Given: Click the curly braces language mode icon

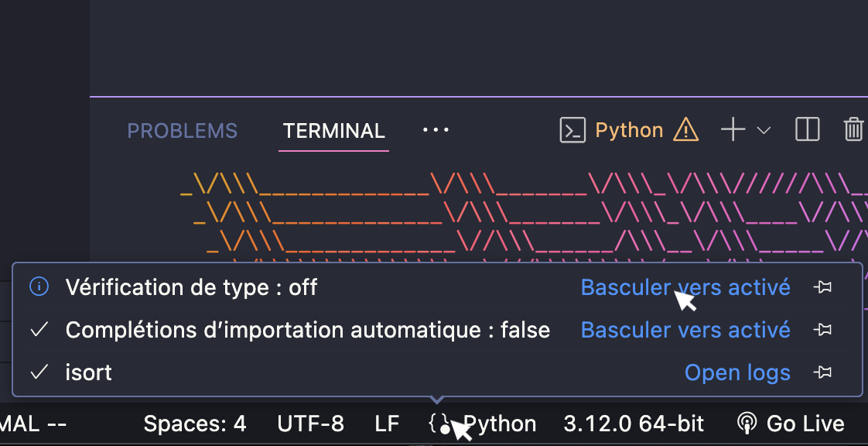Looking at the screenshot, I should [438, 424].
